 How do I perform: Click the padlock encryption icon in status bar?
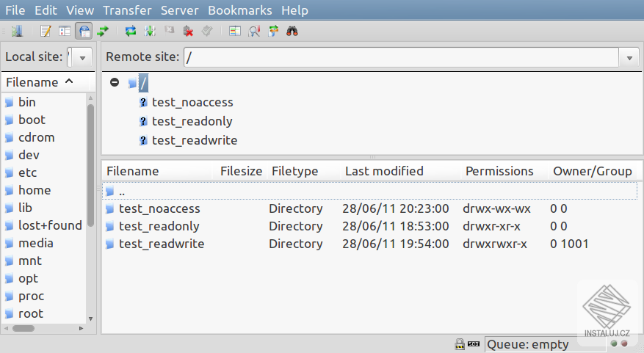(x=460, y=343)
